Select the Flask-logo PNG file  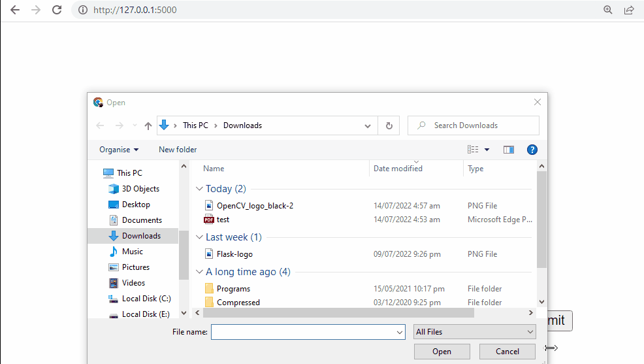pyautogui.click(x=234, y=254)
